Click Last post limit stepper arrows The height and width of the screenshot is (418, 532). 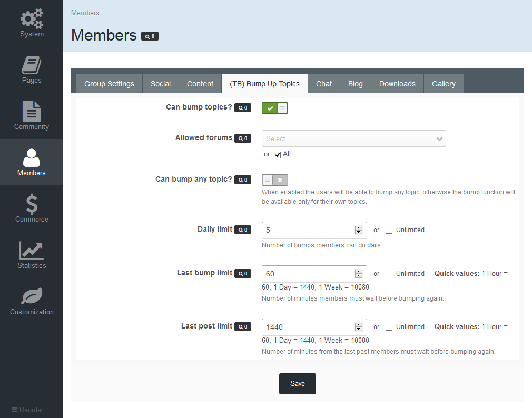pos(358,327)
